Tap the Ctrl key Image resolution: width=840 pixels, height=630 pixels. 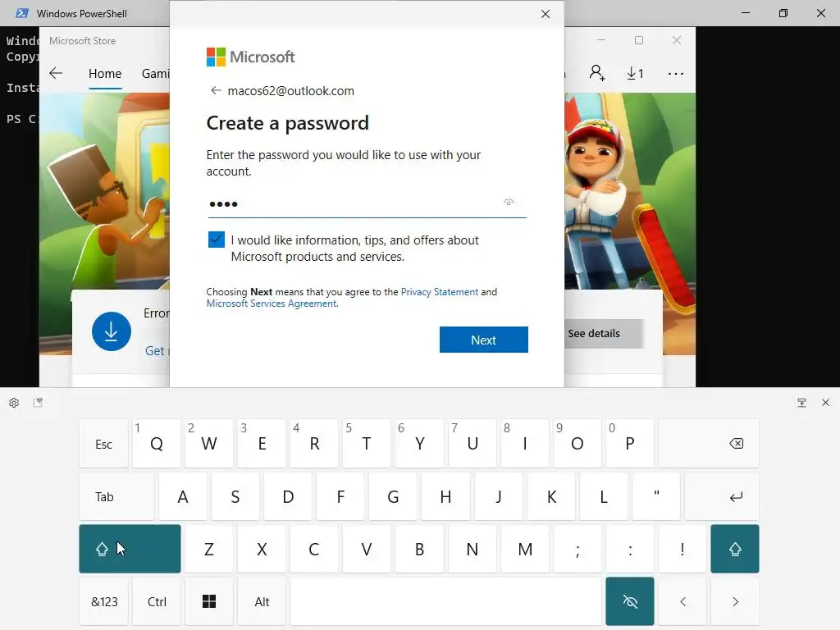157,601
